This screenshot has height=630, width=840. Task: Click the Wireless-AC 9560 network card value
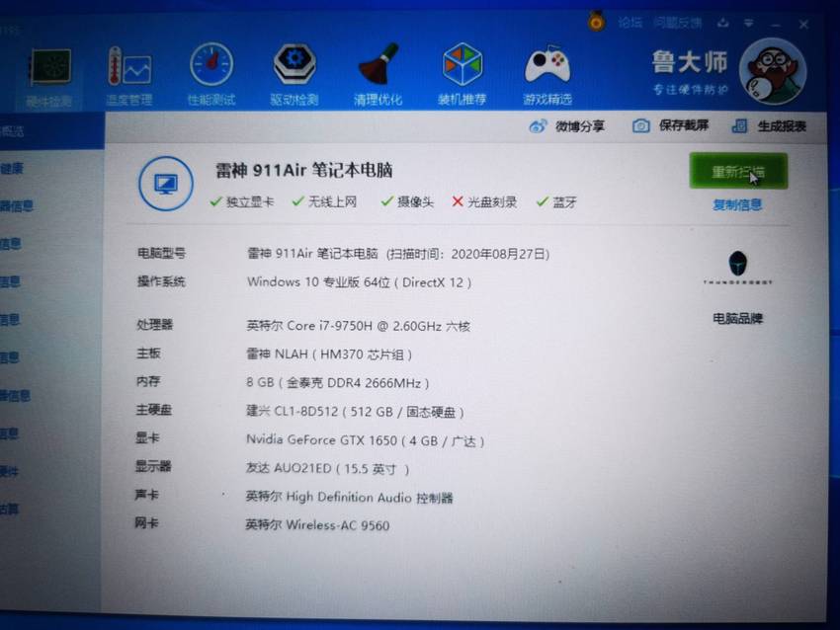[317, 525]
